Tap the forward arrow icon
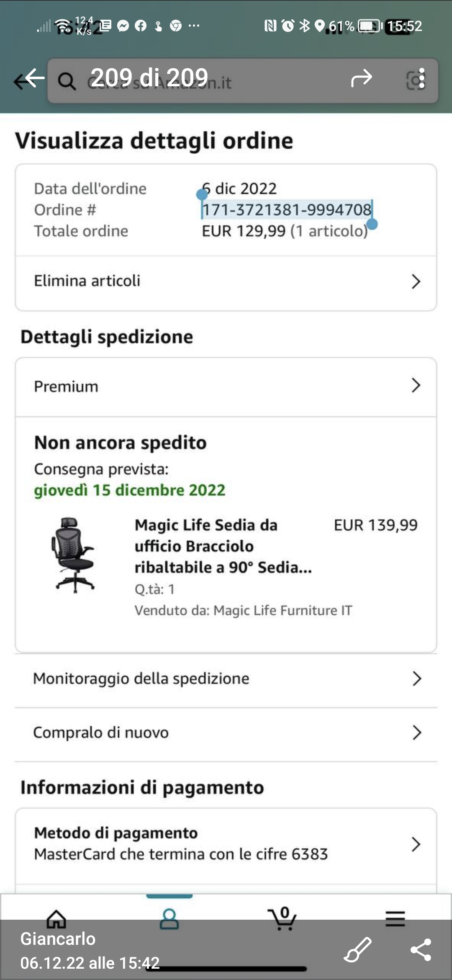452x980 pixels. [361, 78]
